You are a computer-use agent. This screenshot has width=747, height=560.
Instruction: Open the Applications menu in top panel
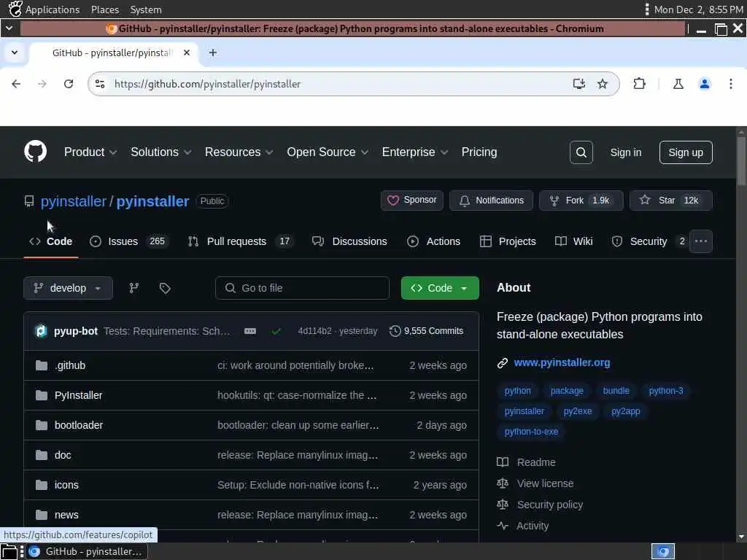[x=53, y=9]
